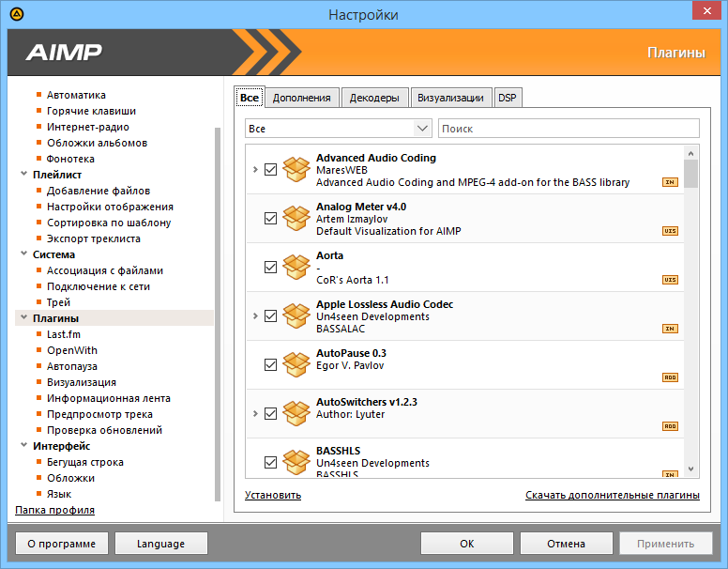
Task: Click the Установить link
Action: 273,495
